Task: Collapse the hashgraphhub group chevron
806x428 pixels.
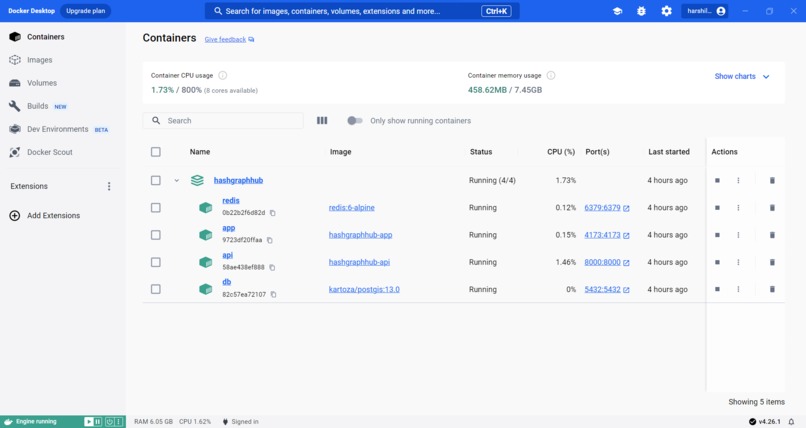Action: click(176, 180)
